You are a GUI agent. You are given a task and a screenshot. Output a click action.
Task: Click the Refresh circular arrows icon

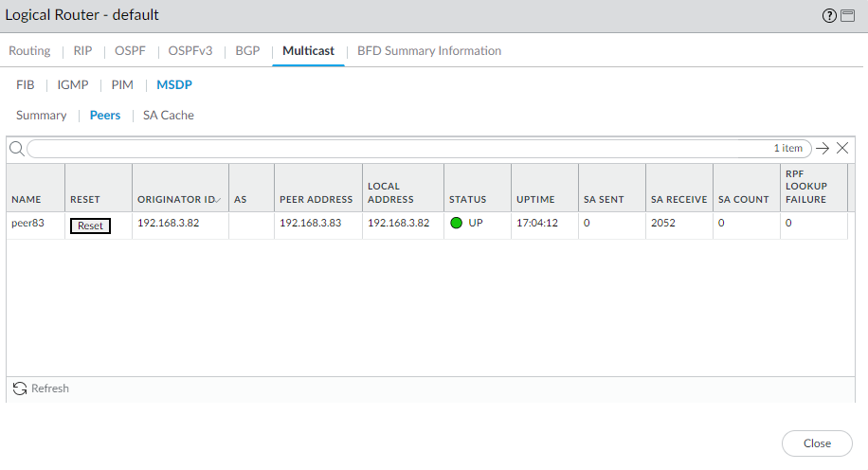coord(20,389)
